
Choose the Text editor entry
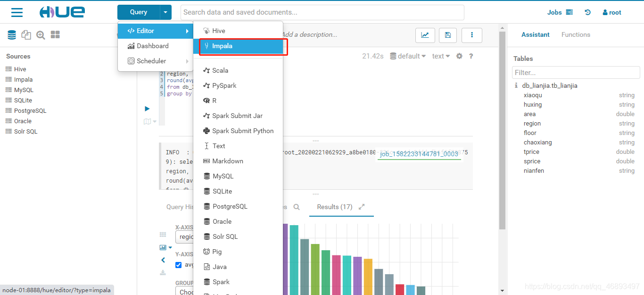tap(238, 146)
